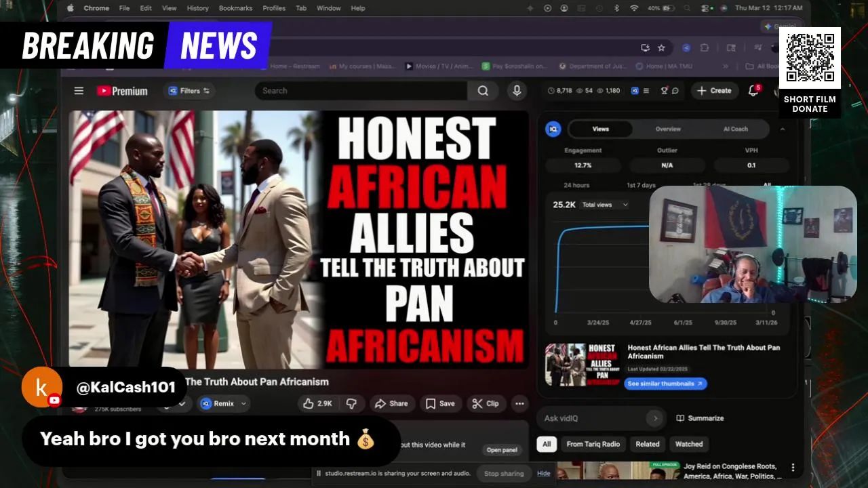
Task: Open the File menu
Action: pyautogui.click(x=124, y=8)
